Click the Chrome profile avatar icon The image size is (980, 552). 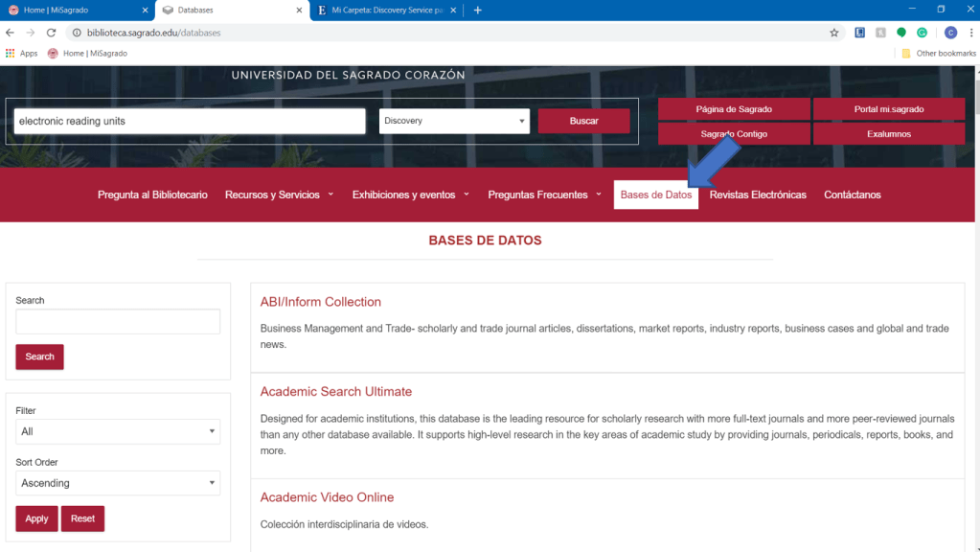pos(950,33)
